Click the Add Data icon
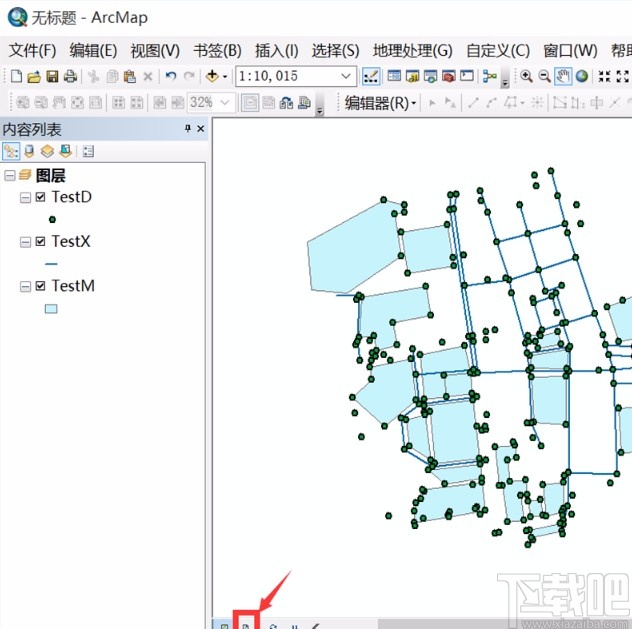 [212, 76]
